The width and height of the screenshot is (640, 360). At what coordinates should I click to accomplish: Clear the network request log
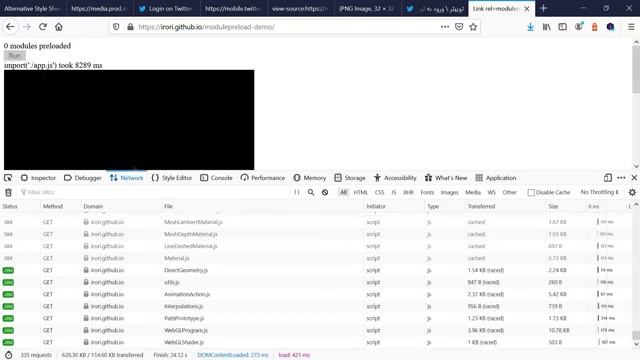pos(8,192)
